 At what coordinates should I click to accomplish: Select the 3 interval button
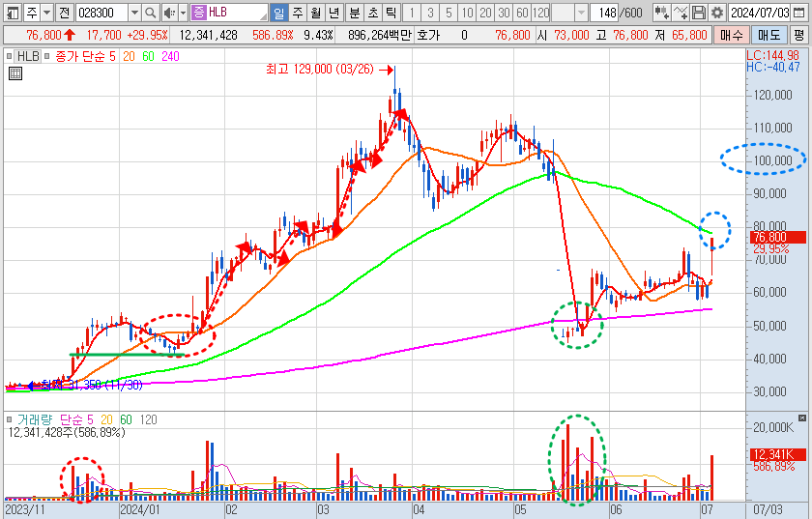430,13
